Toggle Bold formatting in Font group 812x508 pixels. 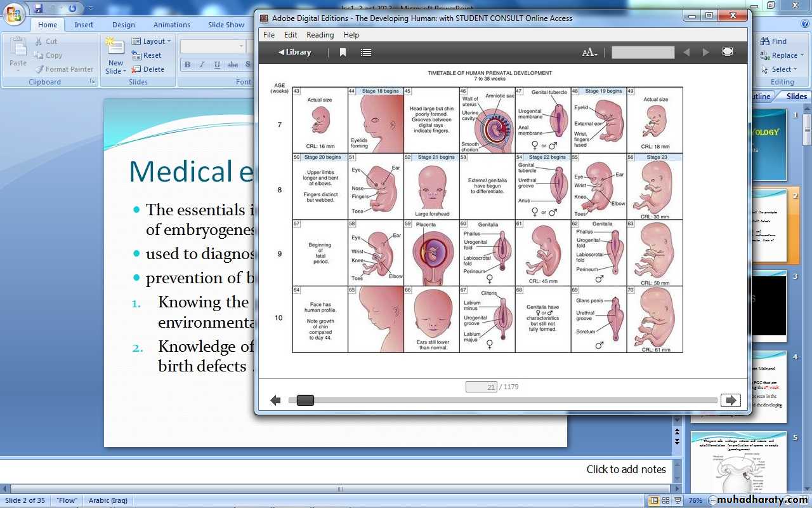click(187, 65)
